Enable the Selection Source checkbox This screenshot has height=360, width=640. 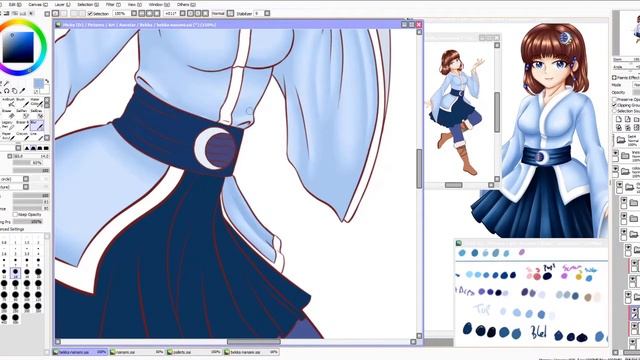615,111
